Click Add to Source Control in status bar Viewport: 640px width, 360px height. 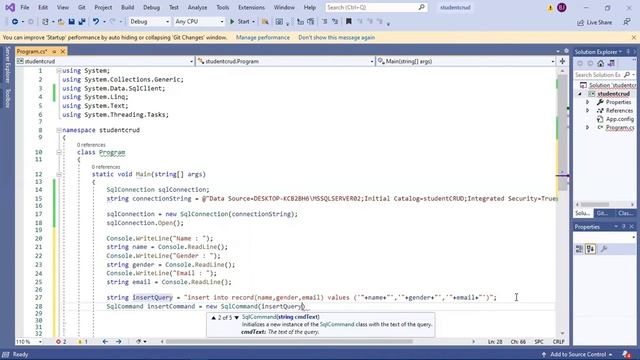[x=577, y=355]
